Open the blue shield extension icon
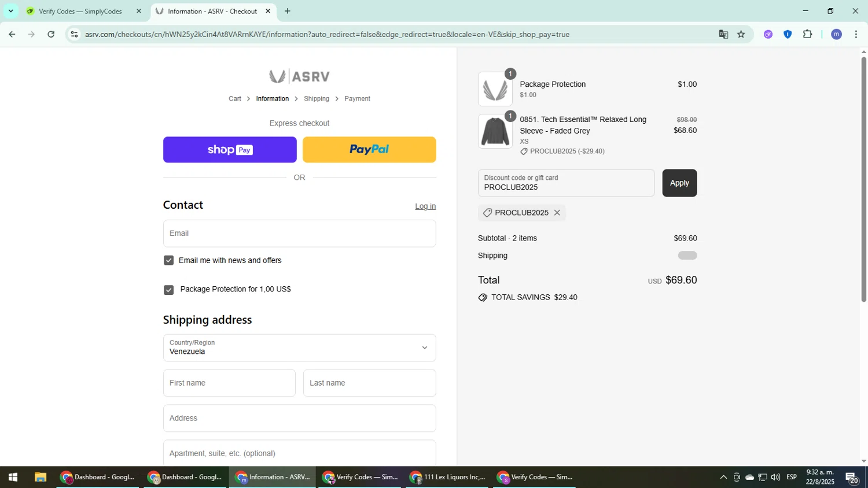Viewport: 868px width, 488px height. pyautogui.click(x=788, y=35)
